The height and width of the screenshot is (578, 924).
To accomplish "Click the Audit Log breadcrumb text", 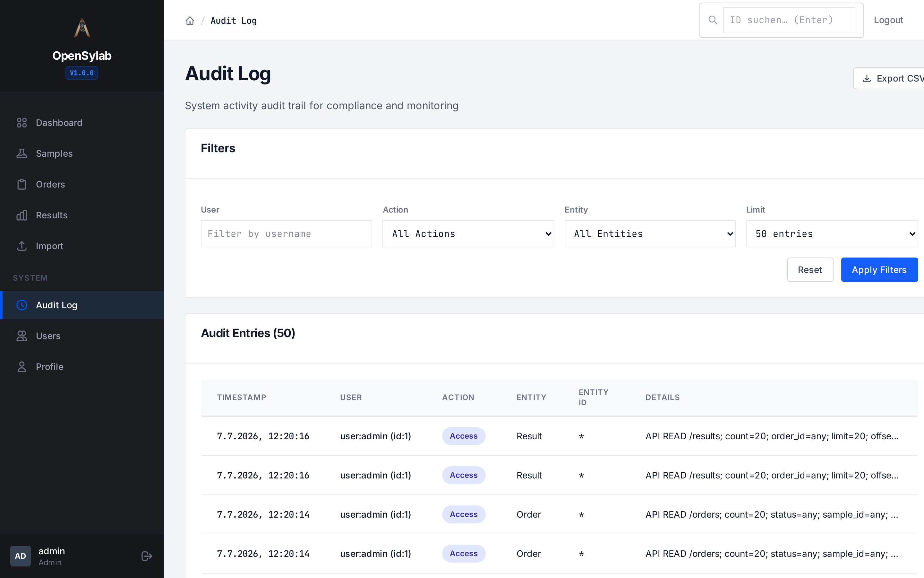I will tap(233, 21).
